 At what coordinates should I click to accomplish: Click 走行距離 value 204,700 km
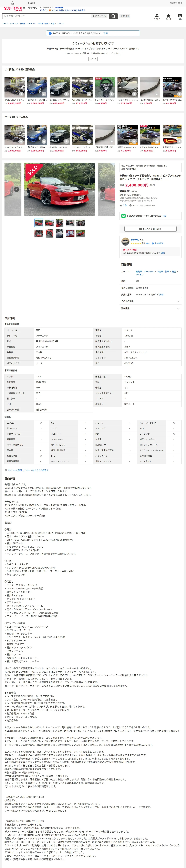pyautogui.click(x=42, y=347)
